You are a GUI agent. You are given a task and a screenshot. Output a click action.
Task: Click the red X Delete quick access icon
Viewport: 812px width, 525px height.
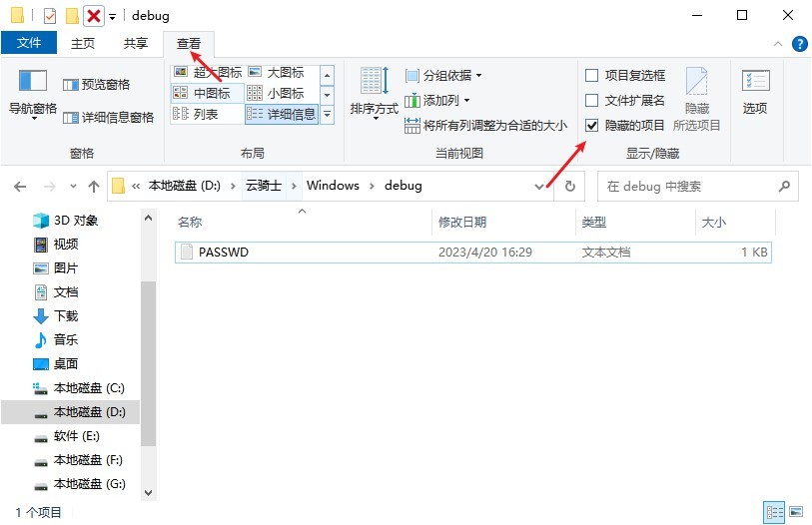pos(94,16)
